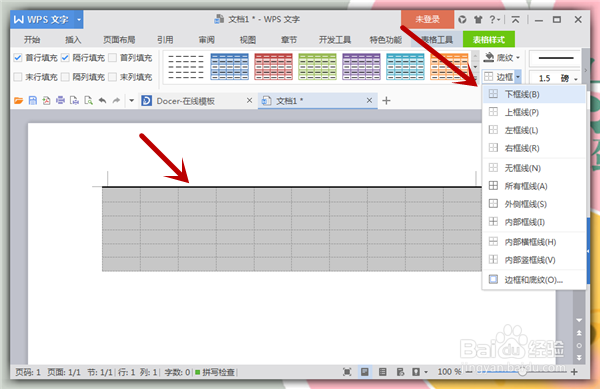This screenshot has width=600, height=389.
Task: Save document using floppy disk icon
Action: click(33, 101)
